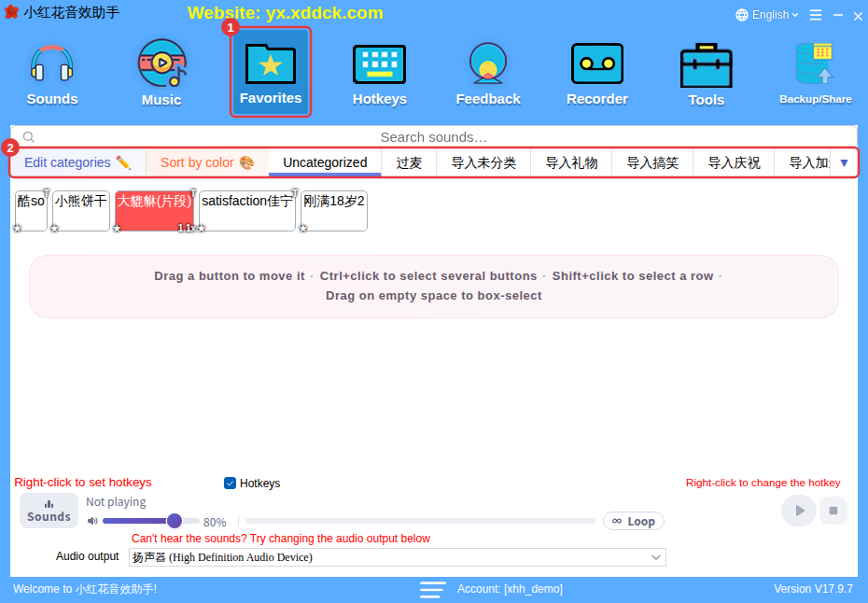Open the Favorites folder section
Image resolution: width=868 pixels, height=603 pixels.
coord(271,73)
